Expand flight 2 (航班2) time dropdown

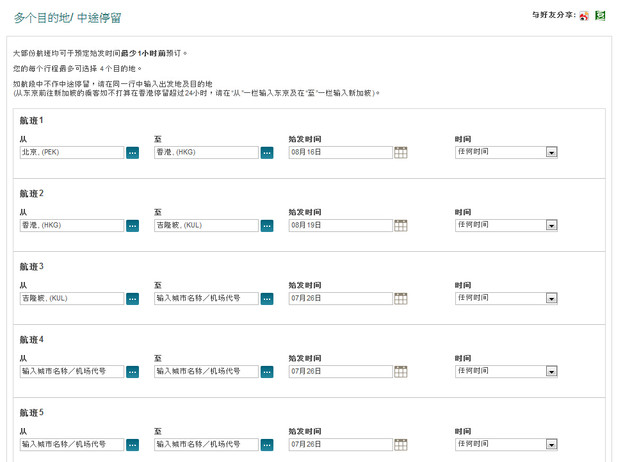(x=551, y=226)
